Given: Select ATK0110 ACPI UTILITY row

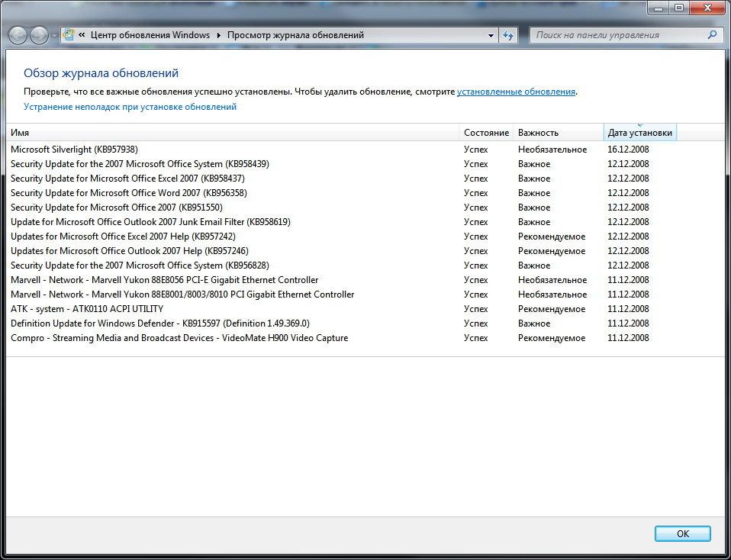Looking at the screenshot, I should tap(365, 309).
